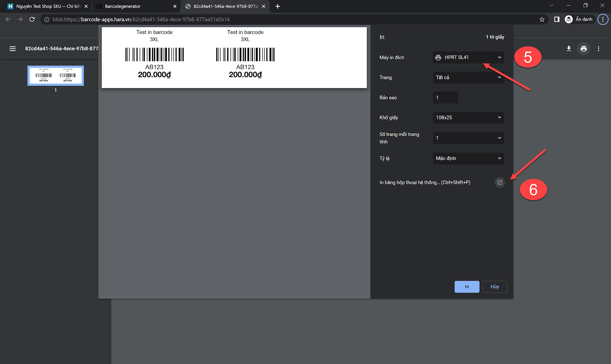Focus the Bản sao copies input field
This screenshot has height=364, width=611.
point(445,98)
